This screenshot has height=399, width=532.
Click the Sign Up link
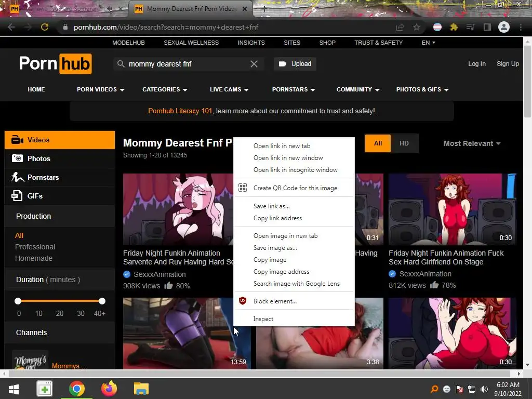508,64
